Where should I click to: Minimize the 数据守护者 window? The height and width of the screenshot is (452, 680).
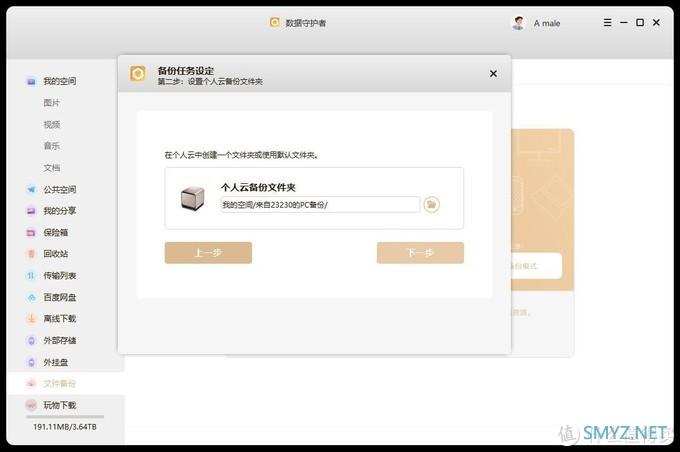tap(624, 23)
